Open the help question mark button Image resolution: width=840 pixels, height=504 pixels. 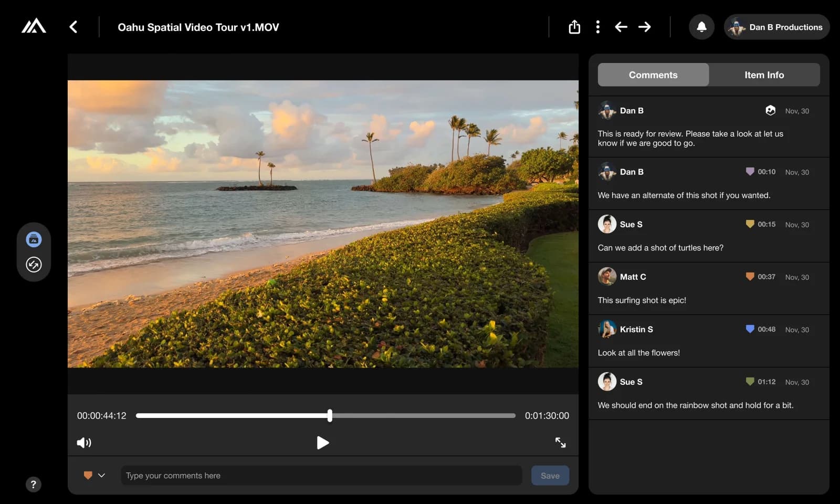click(x=34, y=484)
